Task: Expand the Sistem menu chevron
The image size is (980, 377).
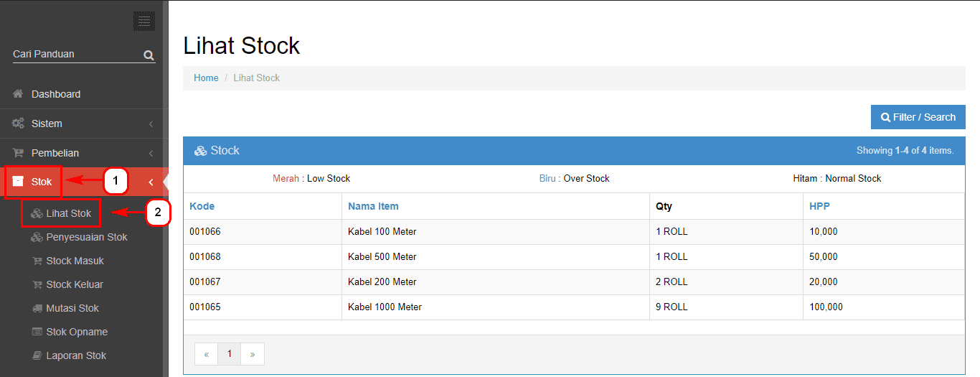Action: coord(151,124)
